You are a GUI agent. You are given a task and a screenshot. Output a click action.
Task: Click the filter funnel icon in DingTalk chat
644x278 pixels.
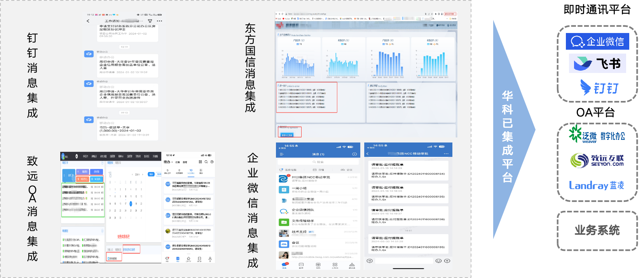150,21
